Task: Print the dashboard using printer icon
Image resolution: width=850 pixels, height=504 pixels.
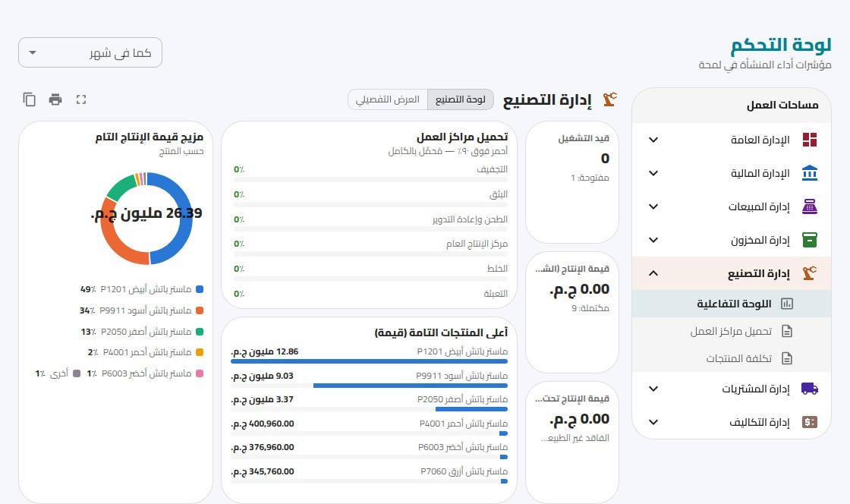Action: [x=55, y=99]
